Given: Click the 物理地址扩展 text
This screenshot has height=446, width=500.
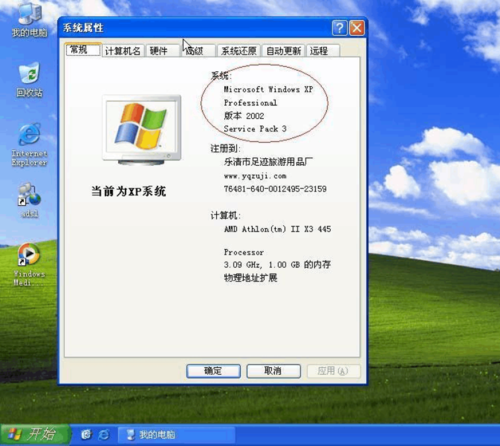Looking at the screenshot, I should pyautogui.click(x=250, y=278).
